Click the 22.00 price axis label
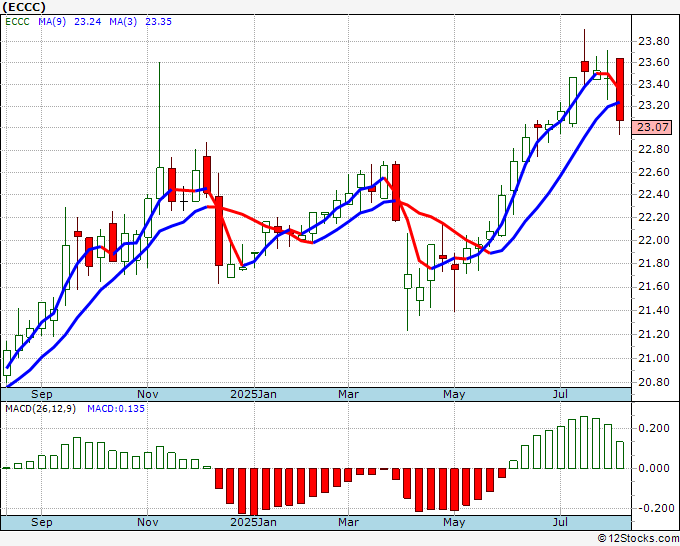 654,240
